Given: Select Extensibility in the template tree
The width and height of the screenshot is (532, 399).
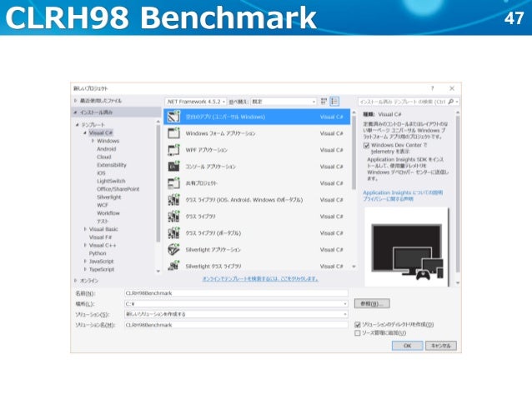Looking at the screenshot, I should tap(112, 165).
